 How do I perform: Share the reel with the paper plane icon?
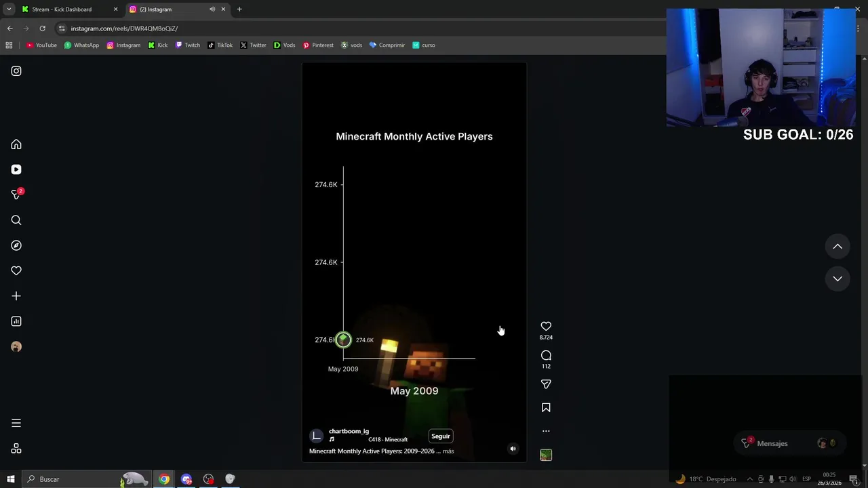tap(546, 384)
